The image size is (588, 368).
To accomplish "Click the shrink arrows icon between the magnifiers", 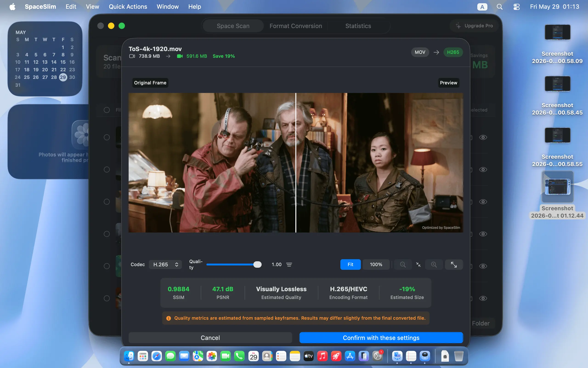I will (418, 264).
